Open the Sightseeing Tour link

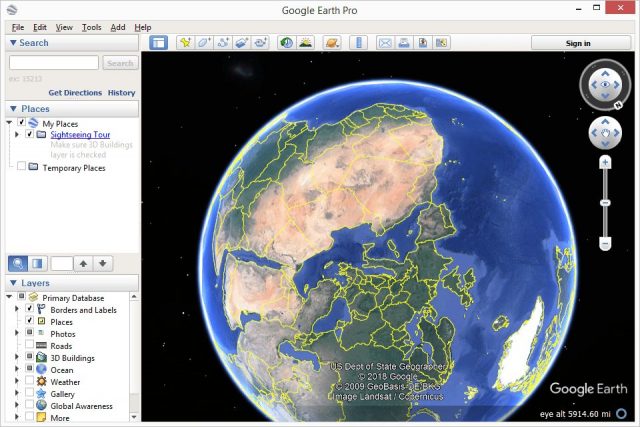click(80, 134)
